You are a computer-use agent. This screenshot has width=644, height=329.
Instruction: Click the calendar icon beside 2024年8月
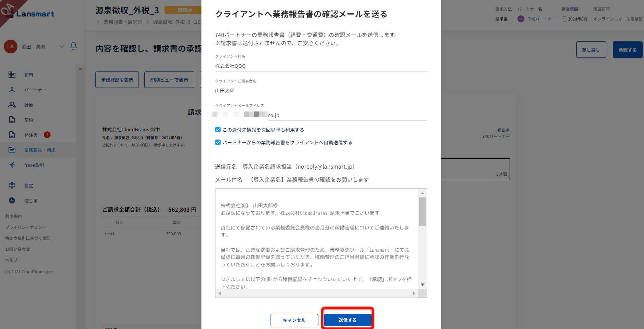(x=564, y=19)
